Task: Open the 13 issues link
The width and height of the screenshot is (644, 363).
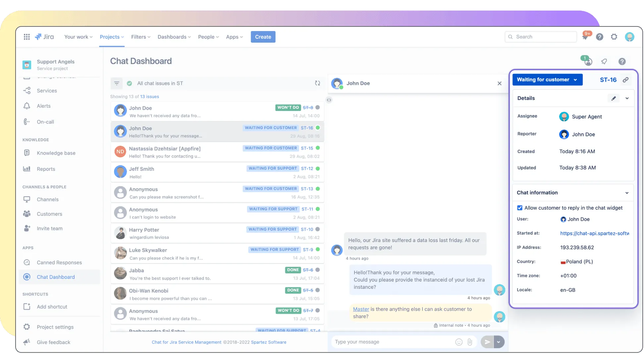Action: point(149,97)
